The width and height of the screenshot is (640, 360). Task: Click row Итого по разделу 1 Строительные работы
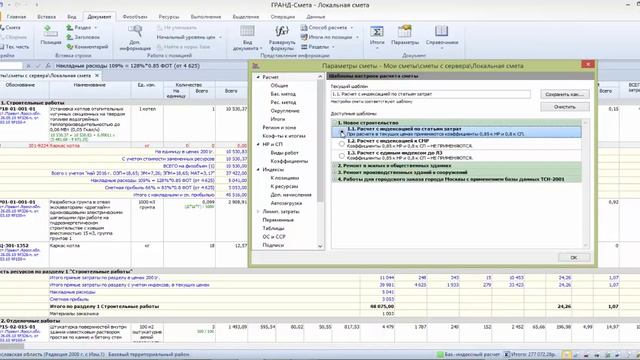tap(320, 307)
